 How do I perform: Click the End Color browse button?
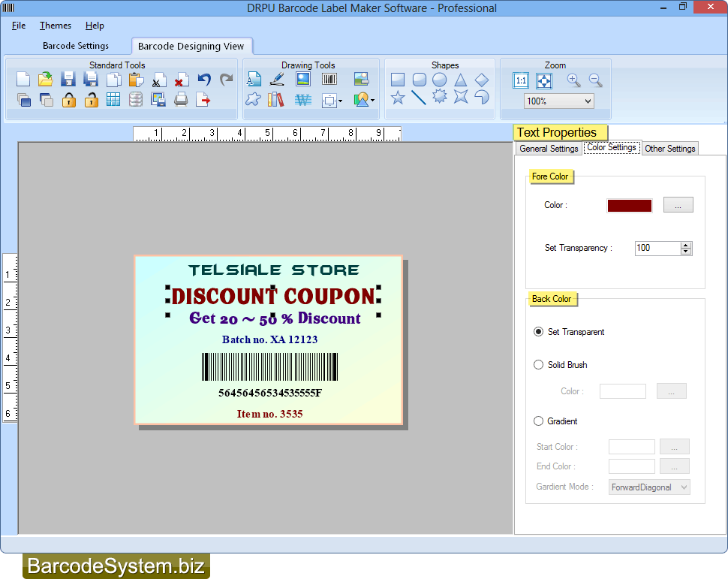point(674,466)
